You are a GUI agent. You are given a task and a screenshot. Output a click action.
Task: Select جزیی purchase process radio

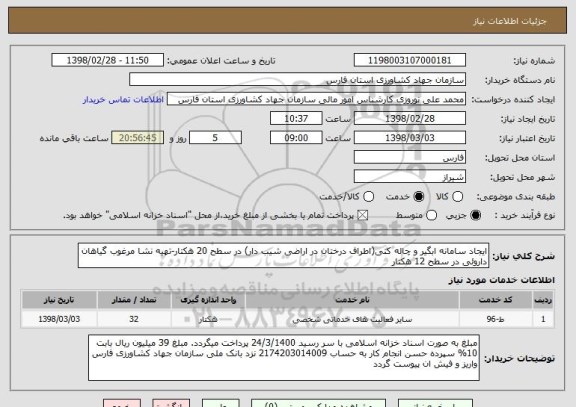[x=475, y=215]
